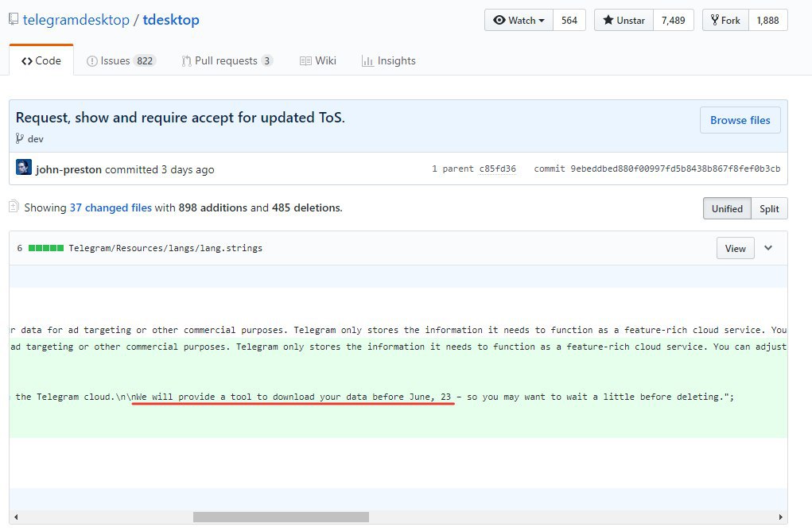Click the green diffstat bar
The height and width of the screenshot is (531, 812).
(46, 248)
